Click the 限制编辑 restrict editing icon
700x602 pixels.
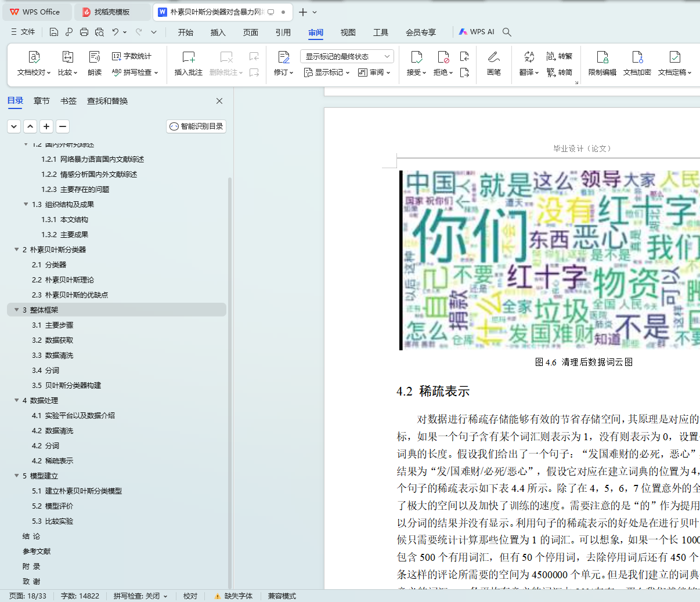click(602, 57)
